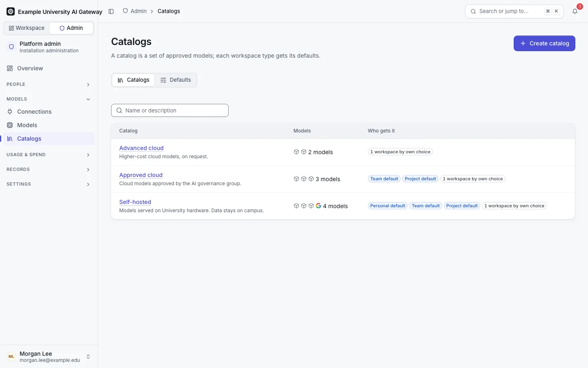The image size is (588, 368).
Task: Click the Personal default tag in Self-hosted row
Action: click(388, 206)
